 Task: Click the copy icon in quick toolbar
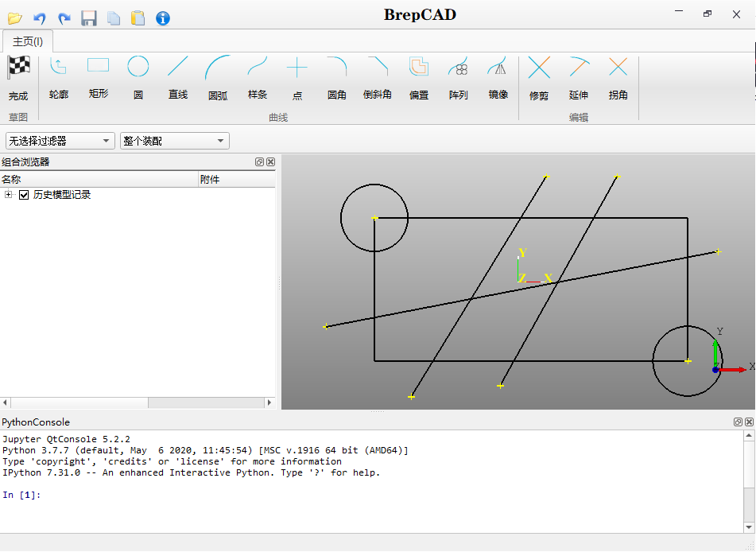[x=114, y=18]
